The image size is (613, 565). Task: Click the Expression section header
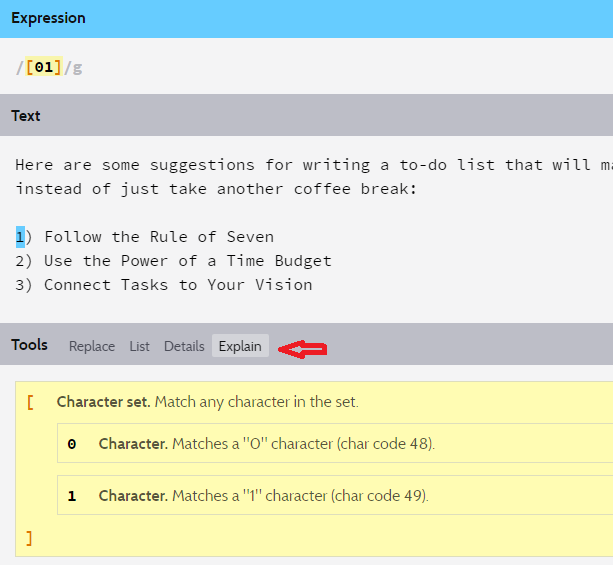[x=48, y=19]
